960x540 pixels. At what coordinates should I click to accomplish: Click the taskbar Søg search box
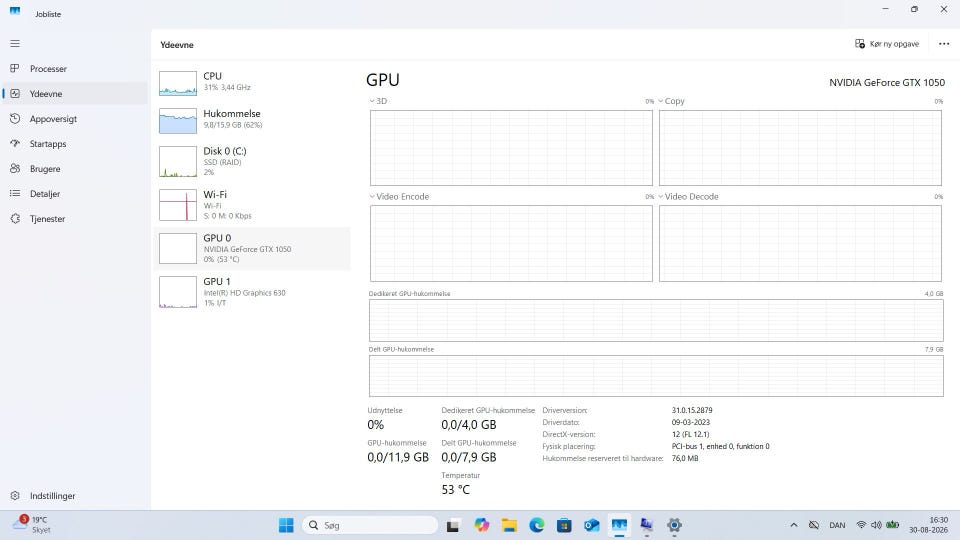tap(370, 525)
